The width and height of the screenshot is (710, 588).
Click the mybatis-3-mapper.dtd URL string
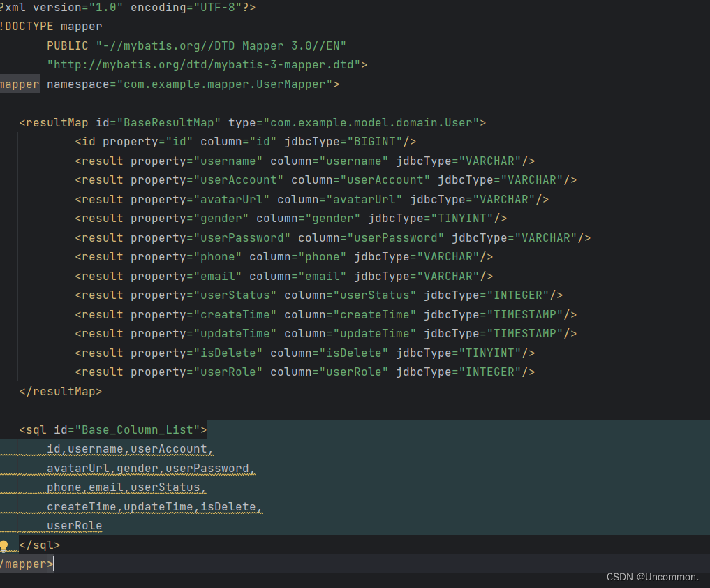(204, 65)
